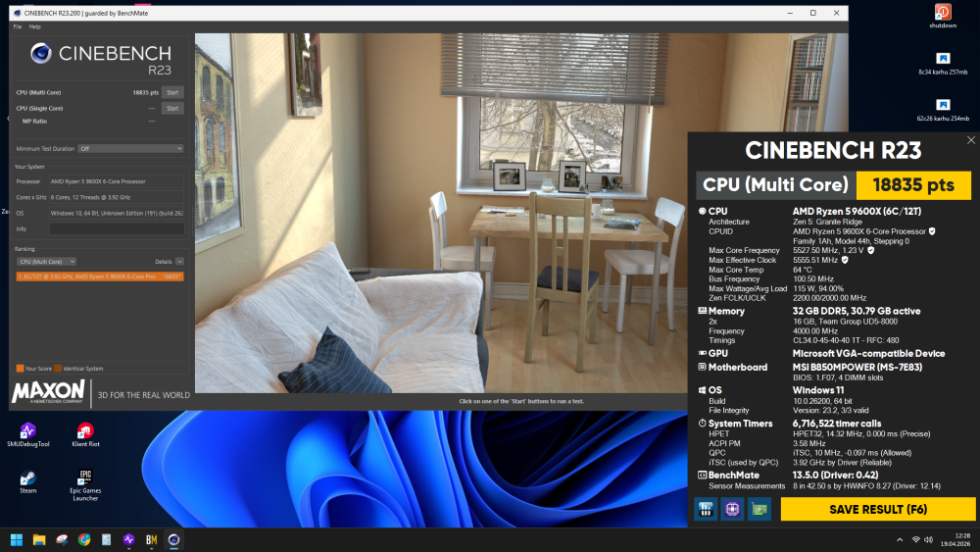Click the shield next to Max Effective Clock

pyautogui.click(x=845, y=260)
